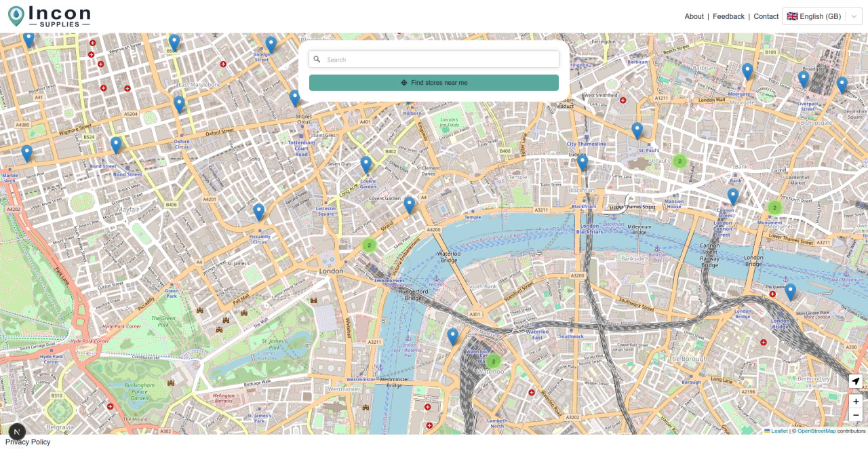Select the store pin near Marble Arch
Viewport: 868px width, 449px height.
click(26, 153)
